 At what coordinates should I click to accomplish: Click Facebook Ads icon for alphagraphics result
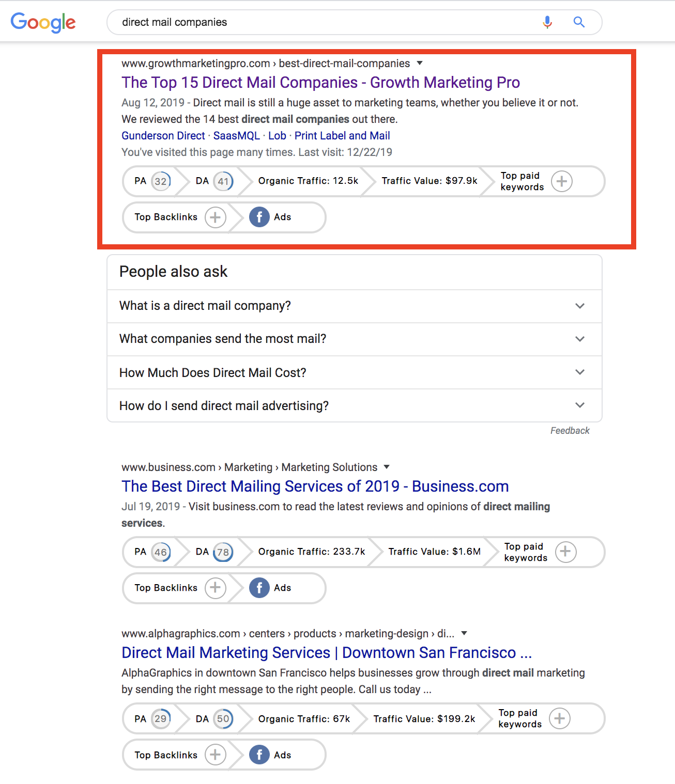coord(259,756)
